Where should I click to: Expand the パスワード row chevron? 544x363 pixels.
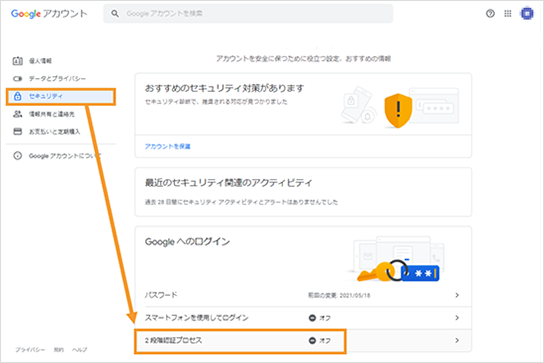(x=457, y=295)
